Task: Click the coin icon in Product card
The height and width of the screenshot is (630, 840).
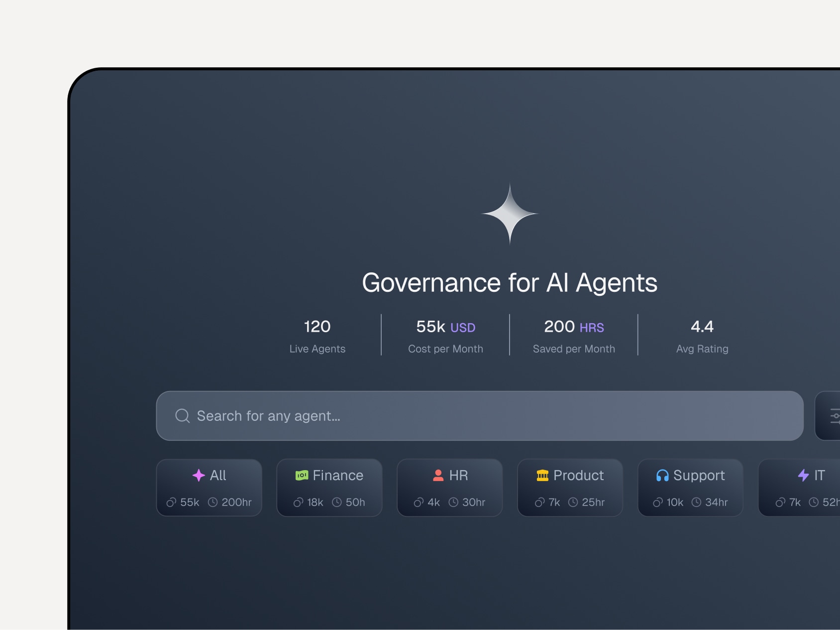Action: click(539, 502)
